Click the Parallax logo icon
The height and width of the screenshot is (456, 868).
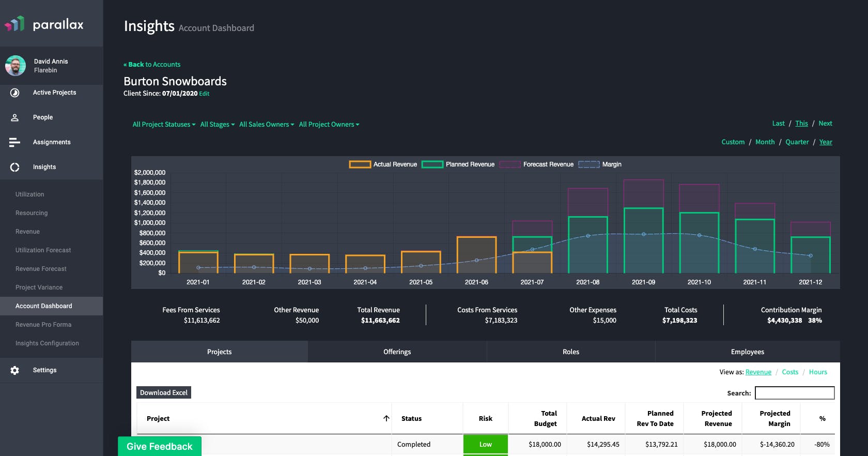pos(15,24)
